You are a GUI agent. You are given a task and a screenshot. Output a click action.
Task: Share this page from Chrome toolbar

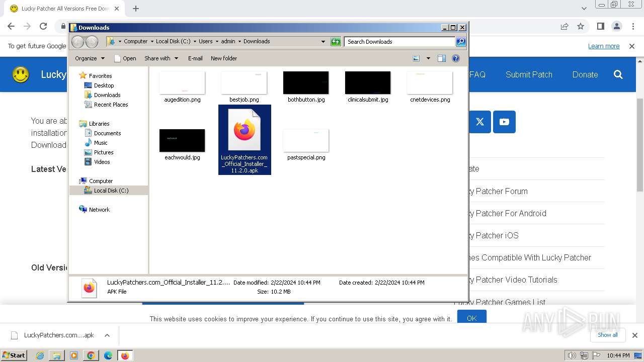click(565, 26)
